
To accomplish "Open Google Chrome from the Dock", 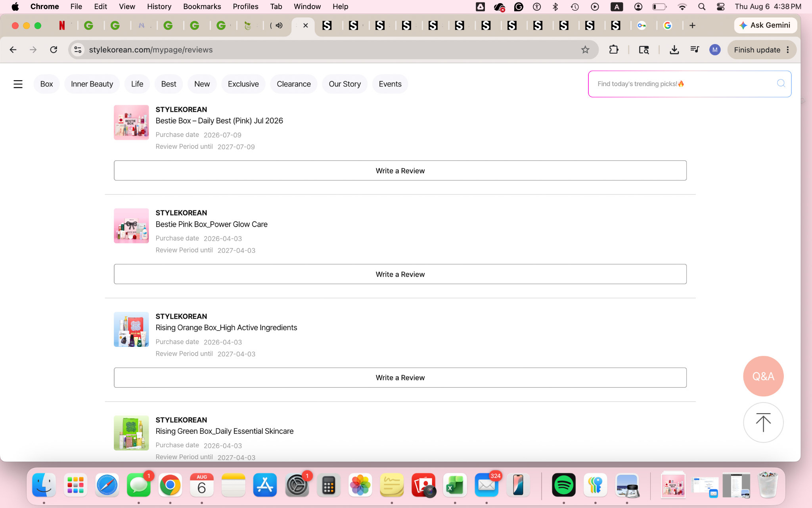I will (x=170, y=485).
